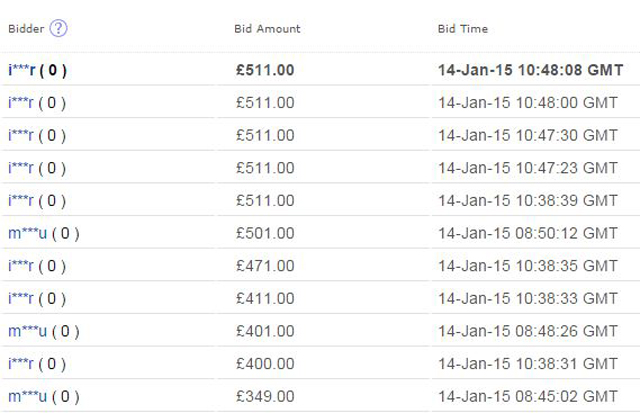Open bidder i***r link for 10:47:23 bid
The height and width of the screenshot is (413, 640).
21,168
